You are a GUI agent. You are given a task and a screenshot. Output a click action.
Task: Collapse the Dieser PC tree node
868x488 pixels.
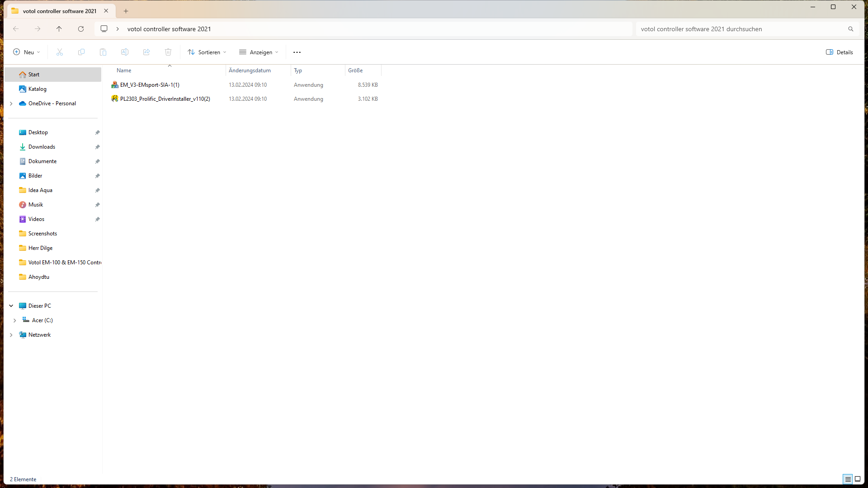11,306
